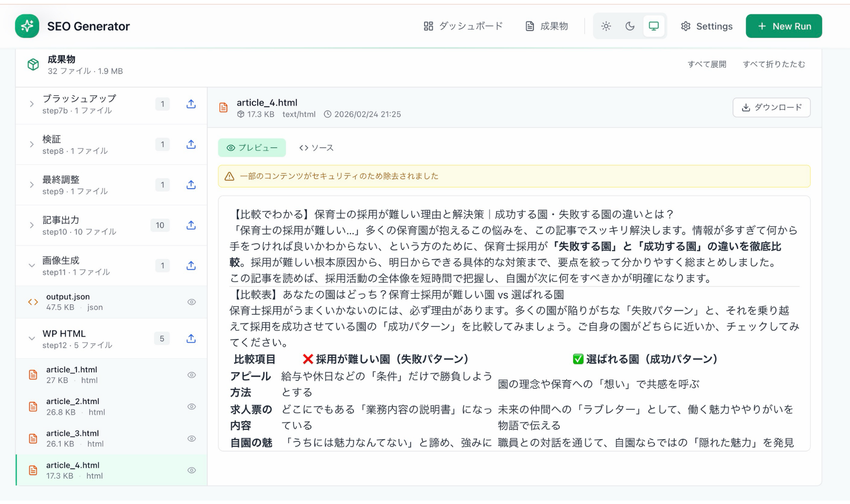Switch to the ソース tab
The image size is (850, 504).
316,148
